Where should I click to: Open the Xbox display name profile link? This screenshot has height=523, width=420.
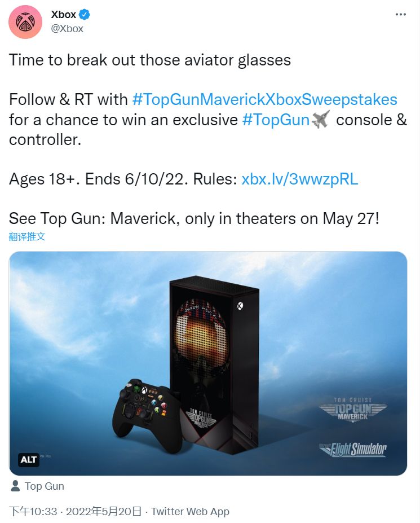(x=63, y=15)
